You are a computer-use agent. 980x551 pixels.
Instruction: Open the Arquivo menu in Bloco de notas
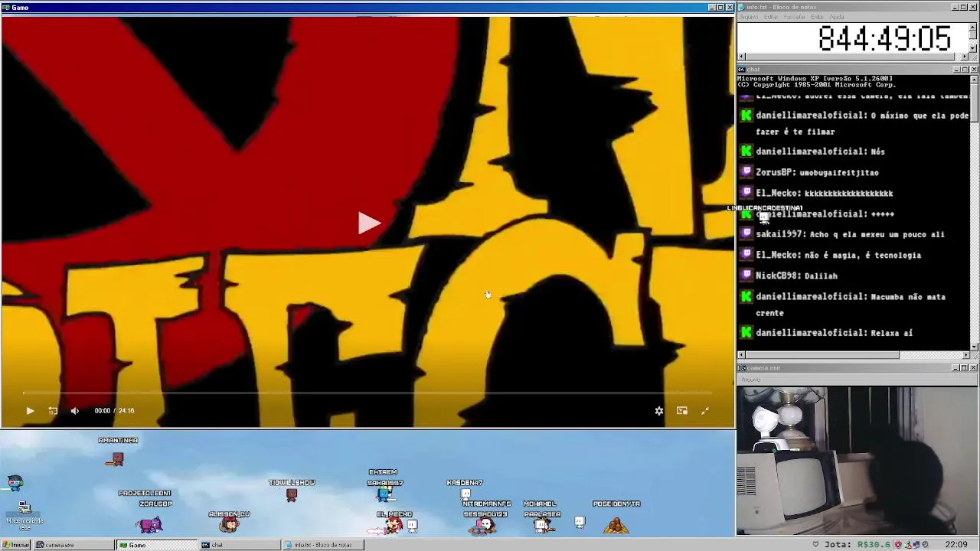748,17
